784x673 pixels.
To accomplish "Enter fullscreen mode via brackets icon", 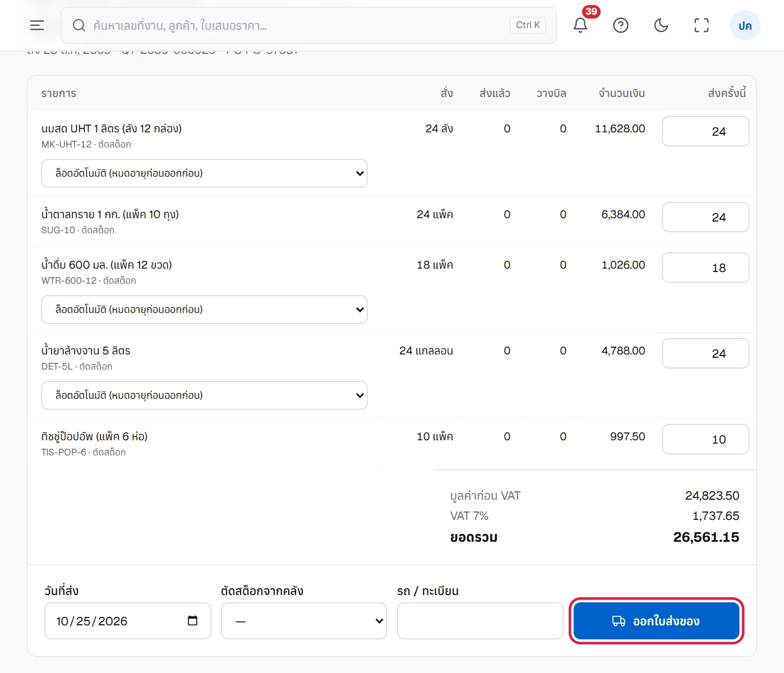I will point(702,25).
